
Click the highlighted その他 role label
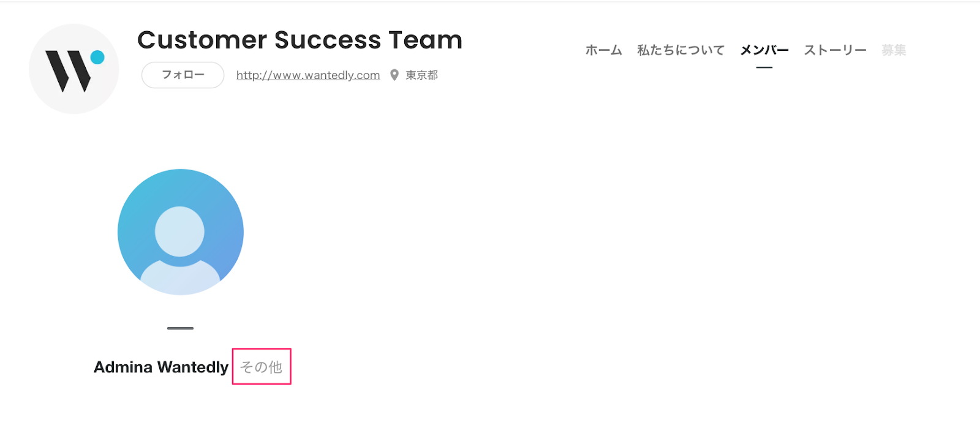pos(262,367)
